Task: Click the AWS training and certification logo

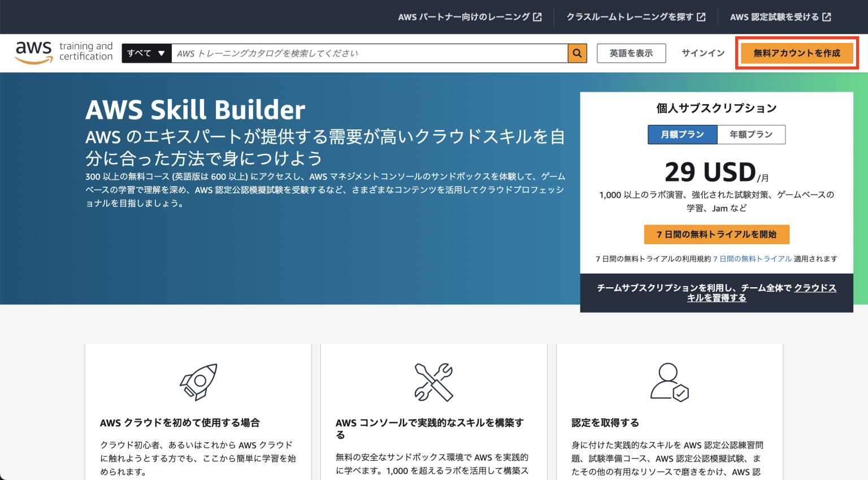Action: 63,52
